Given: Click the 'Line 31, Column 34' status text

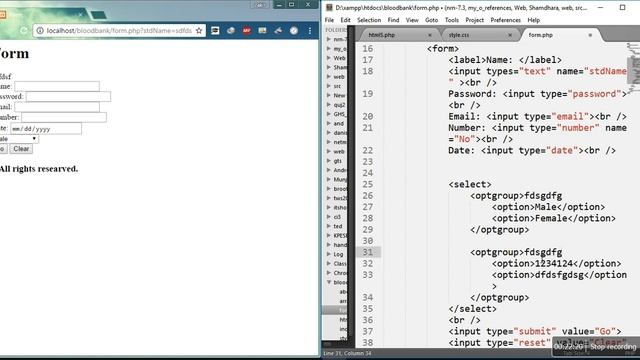Looking at the screenshot, I should coord(347,353).
